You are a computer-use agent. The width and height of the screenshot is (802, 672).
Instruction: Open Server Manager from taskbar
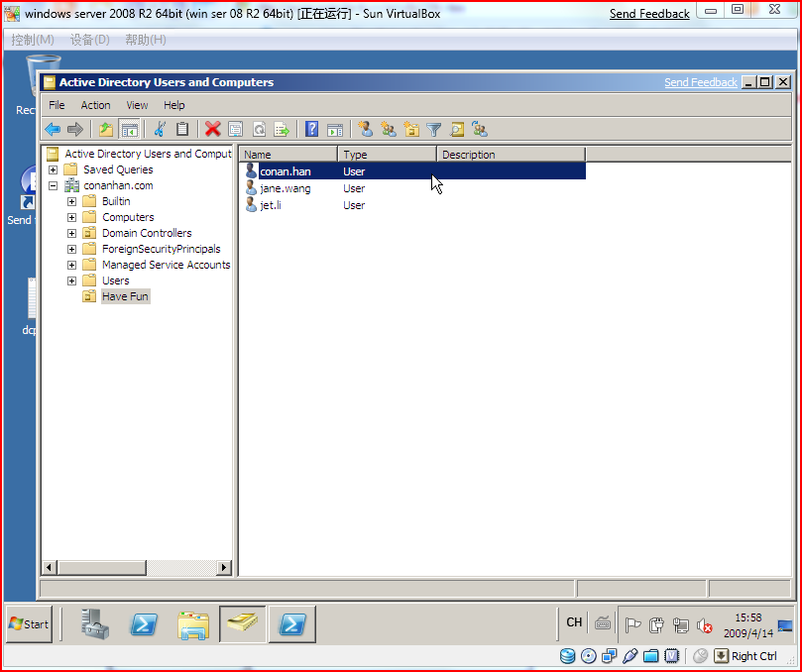coord(94,624)
